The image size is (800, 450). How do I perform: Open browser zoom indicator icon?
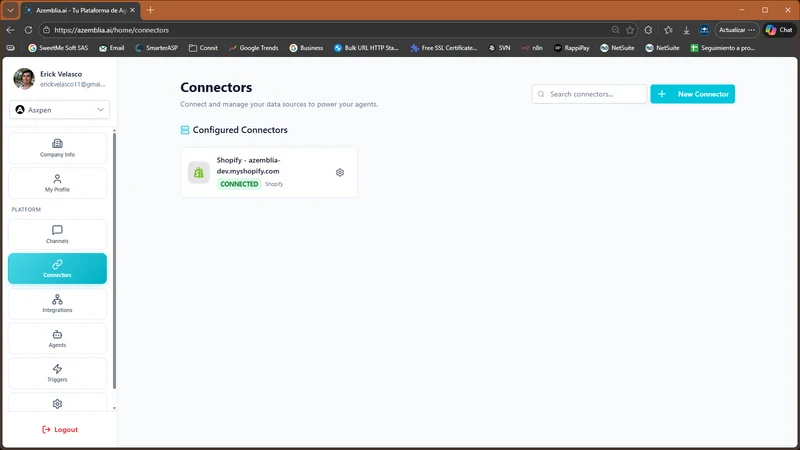[x=615, y=30]
